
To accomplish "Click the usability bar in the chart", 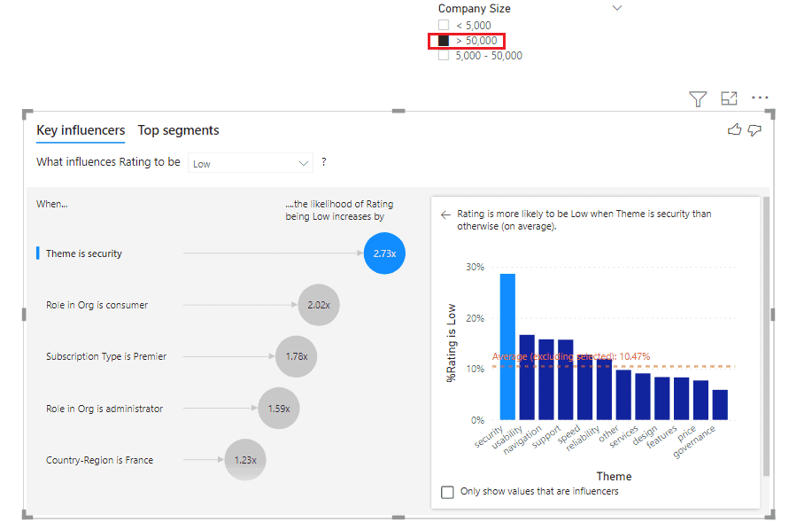I will click(527, 378).
